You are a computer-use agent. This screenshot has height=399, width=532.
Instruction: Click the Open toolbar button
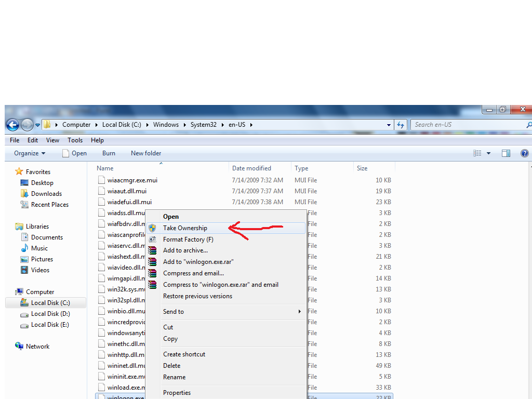pyautogui.click(x=75, y=153)
